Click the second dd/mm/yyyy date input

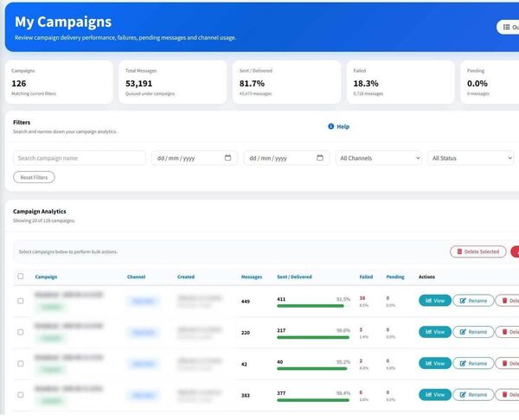286,158
